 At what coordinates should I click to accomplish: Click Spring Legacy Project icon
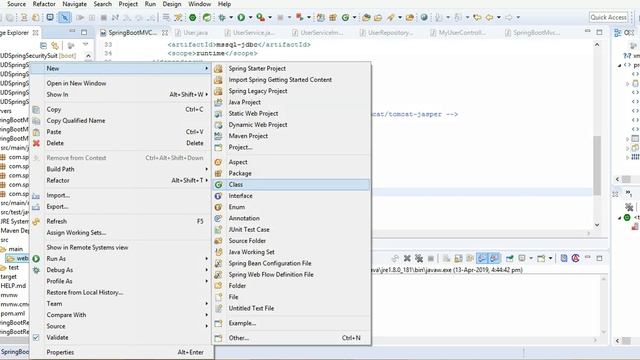(218, 91)
